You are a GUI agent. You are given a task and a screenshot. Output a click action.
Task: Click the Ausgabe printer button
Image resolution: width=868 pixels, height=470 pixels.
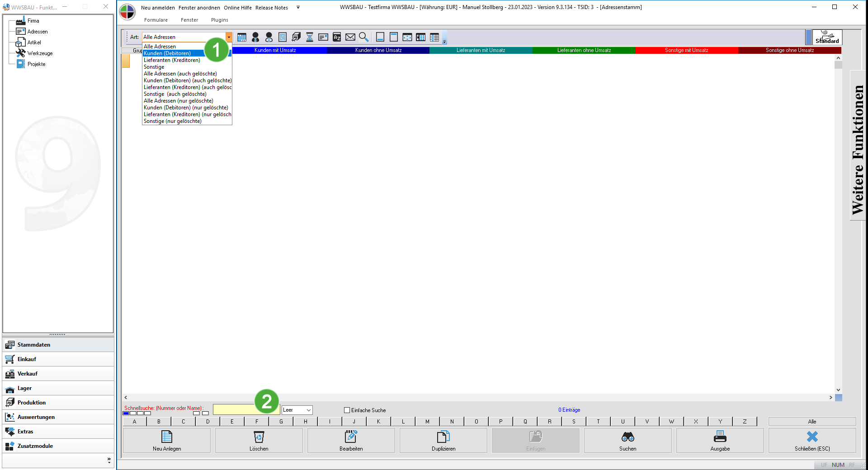click(x=720, y=441)
